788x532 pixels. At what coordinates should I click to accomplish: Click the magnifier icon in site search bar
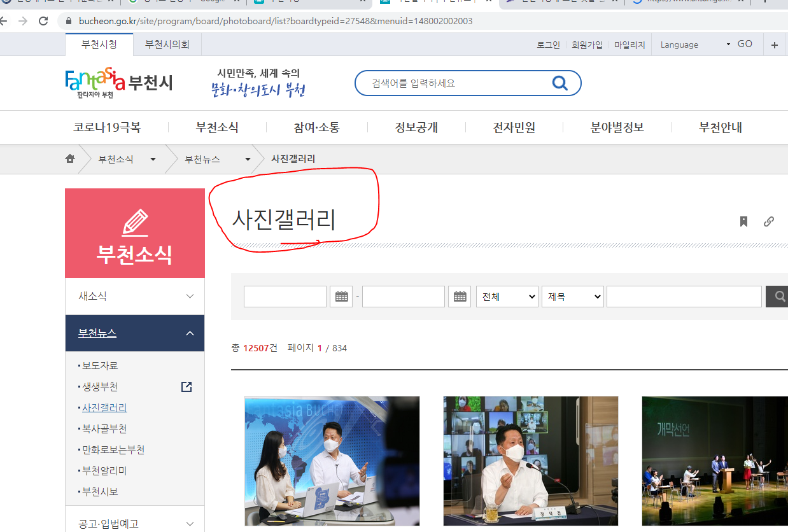(x=559, y=83)
